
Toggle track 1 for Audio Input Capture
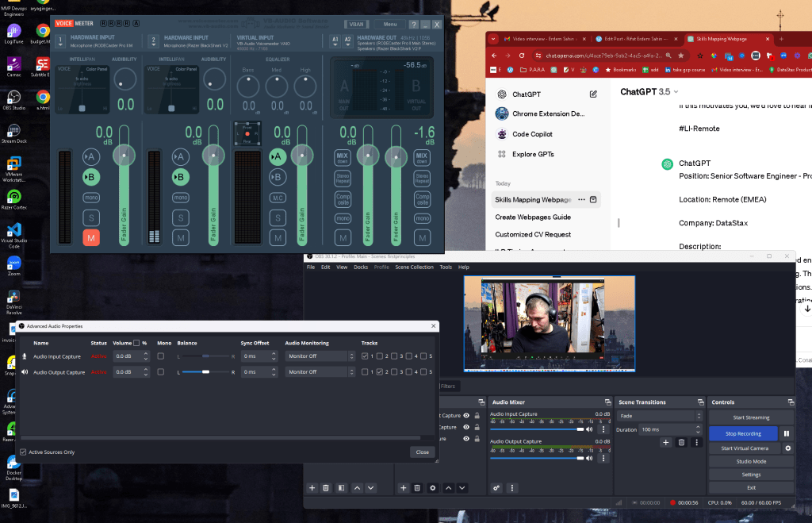365,356
